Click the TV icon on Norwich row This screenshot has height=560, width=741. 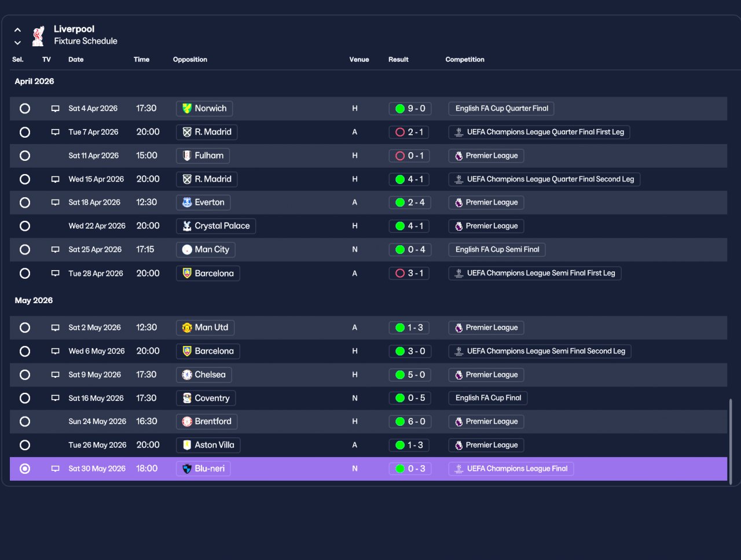[x=56, y=109]
